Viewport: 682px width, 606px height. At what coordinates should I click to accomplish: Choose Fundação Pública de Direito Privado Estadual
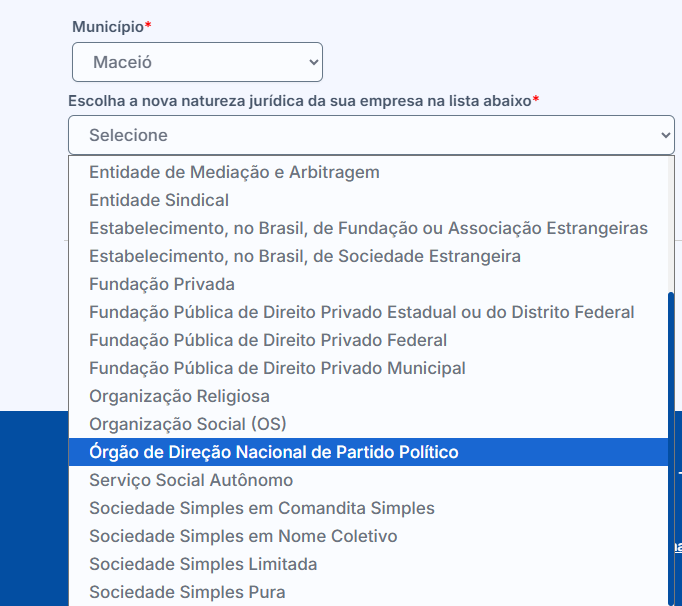tap(368, 312)
